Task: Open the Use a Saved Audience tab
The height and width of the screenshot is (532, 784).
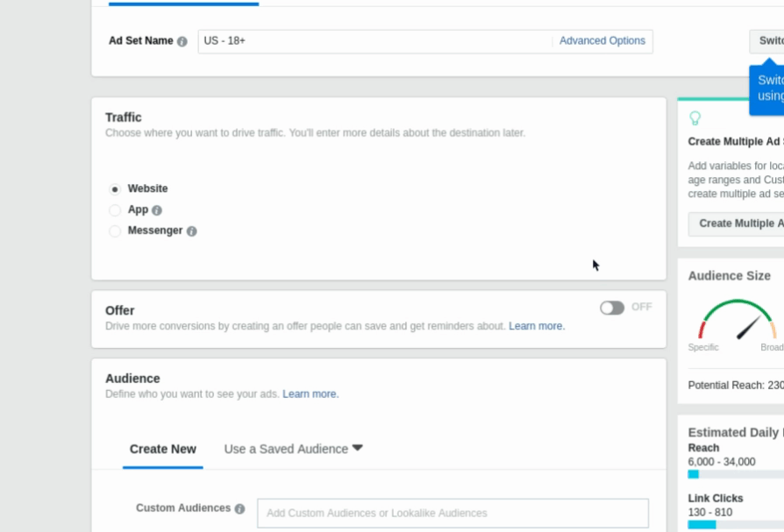Action: pyautogui.click(x=285, y=448)
